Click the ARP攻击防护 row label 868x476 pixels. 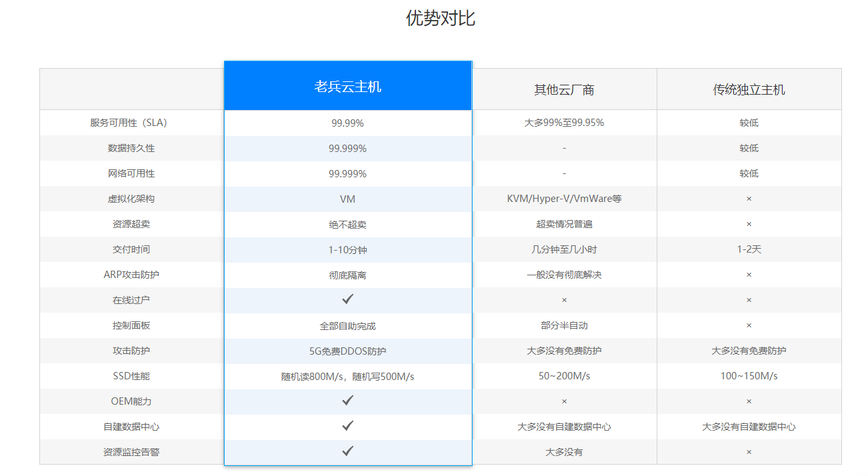[x=131, y=275]
